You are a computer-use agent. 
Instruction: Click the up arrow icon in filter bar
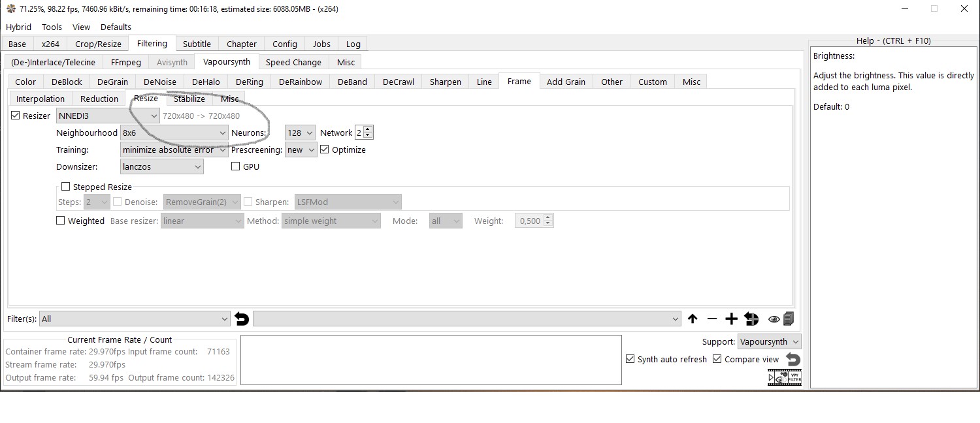[693, 319]
